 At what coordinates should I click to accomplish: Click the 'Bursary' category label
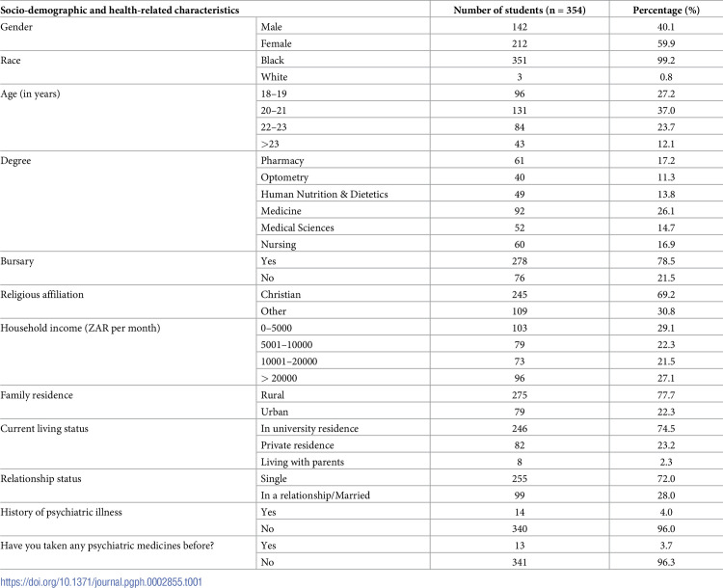pyautogui.click(x=17, y=261)
